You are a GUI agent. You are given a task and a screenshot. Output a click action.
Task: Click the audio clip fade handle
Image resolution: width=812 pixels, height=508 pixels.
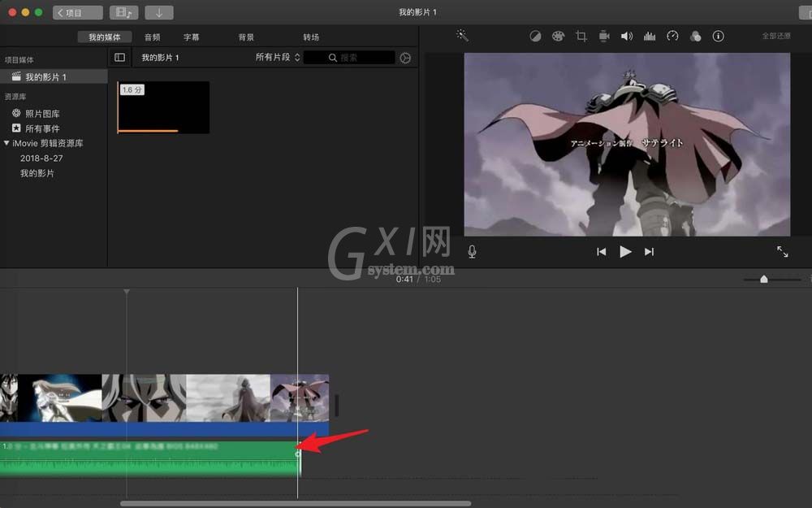point(298,454)
